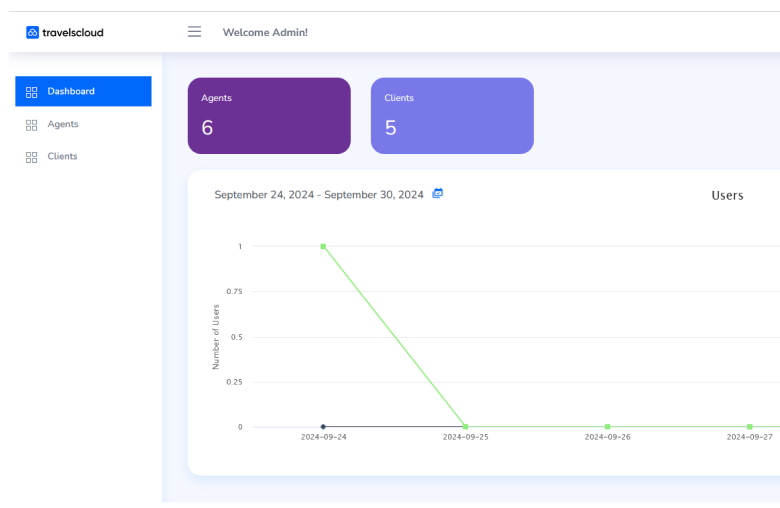Select the green data point at 2024-09-26

tap(607, 427)
